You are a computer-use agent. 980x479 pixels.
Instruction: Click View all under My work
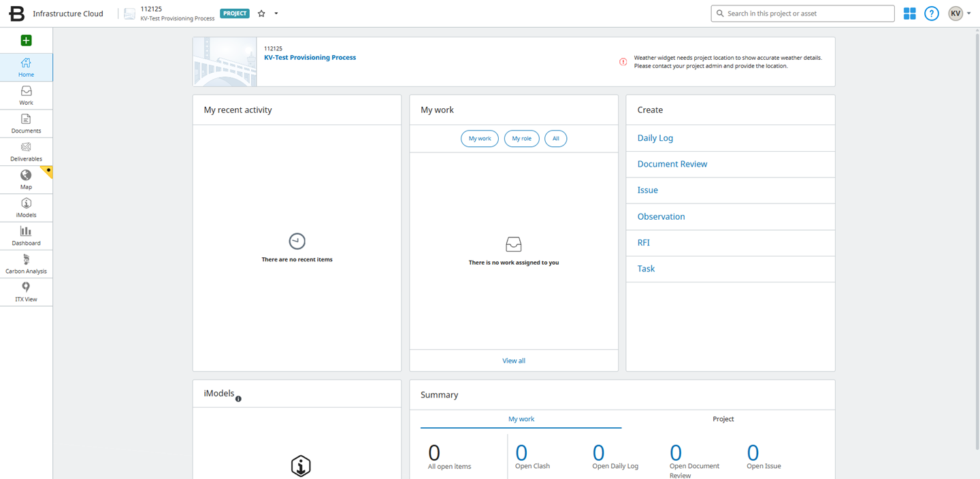coord(513,361)
